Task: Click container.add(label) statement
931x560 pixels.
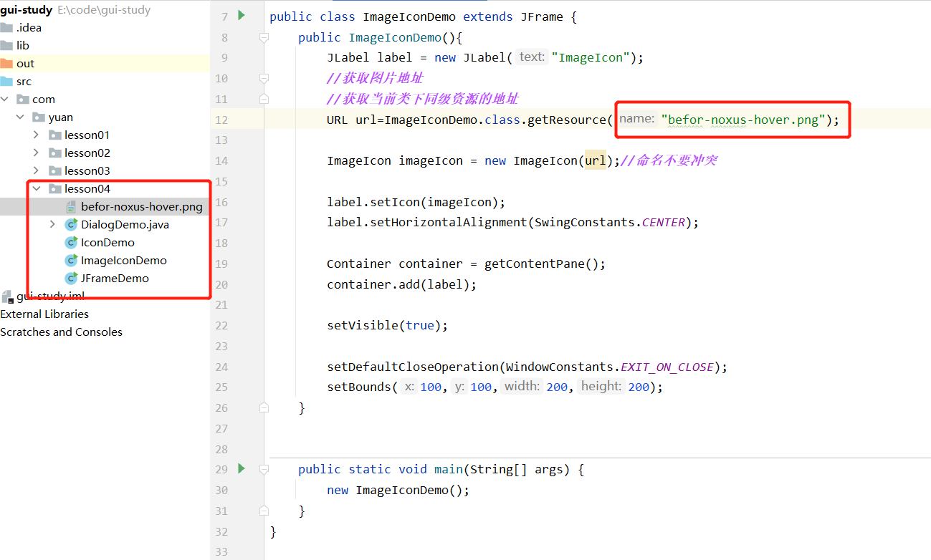Action: [x=402, y=284]
